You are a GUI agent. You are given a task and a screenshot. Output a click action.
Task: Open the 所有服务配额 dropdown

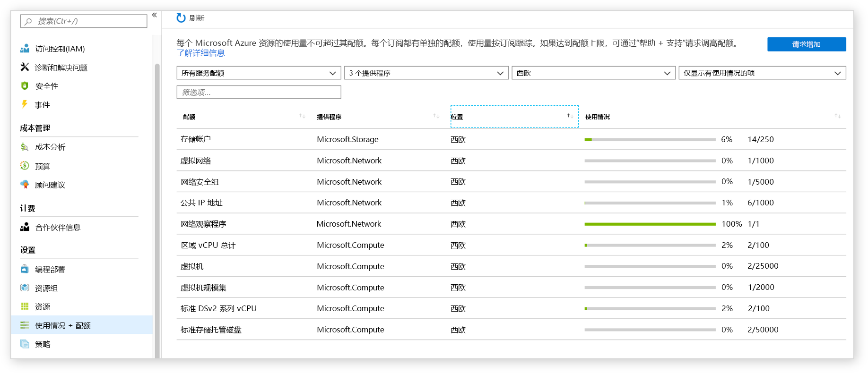(259, 73)
